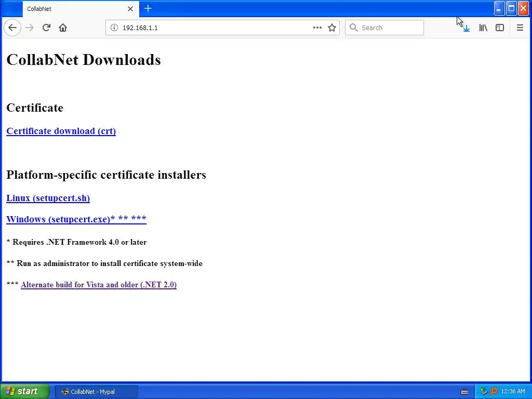Click the search magnifier icon

point(353,28)
